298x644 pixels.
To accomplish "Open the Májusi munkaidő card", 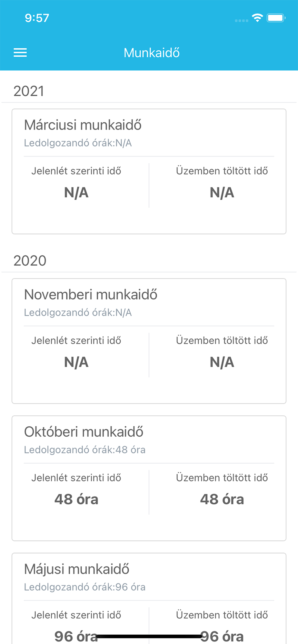I will point(149,599).
